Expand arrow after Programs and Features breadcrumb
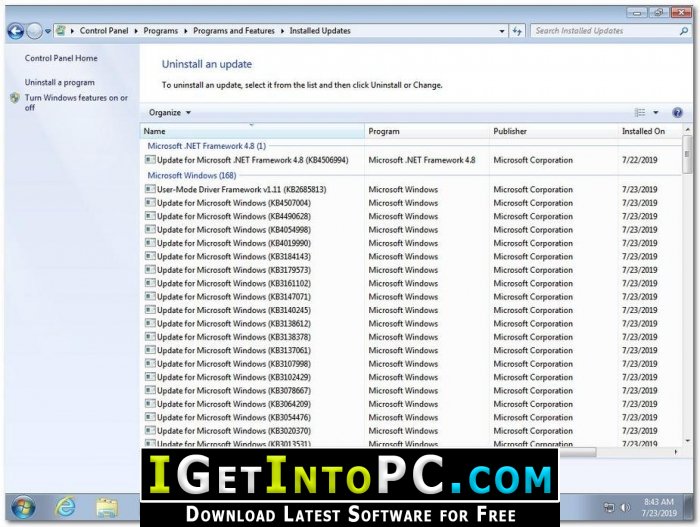 click(282, 31)
